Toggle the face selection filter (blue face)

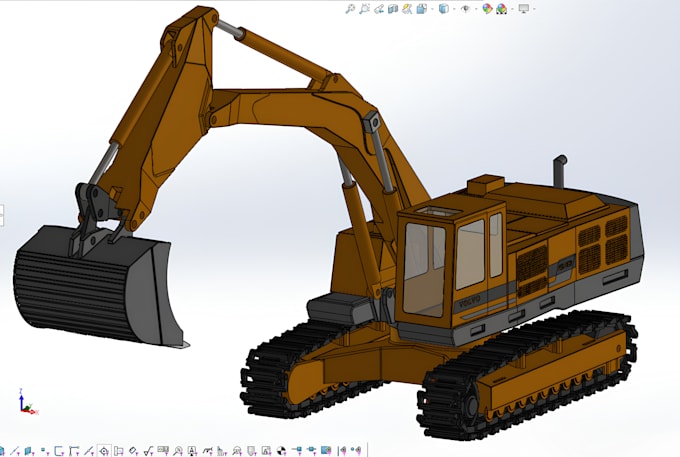tap(28, 451)
